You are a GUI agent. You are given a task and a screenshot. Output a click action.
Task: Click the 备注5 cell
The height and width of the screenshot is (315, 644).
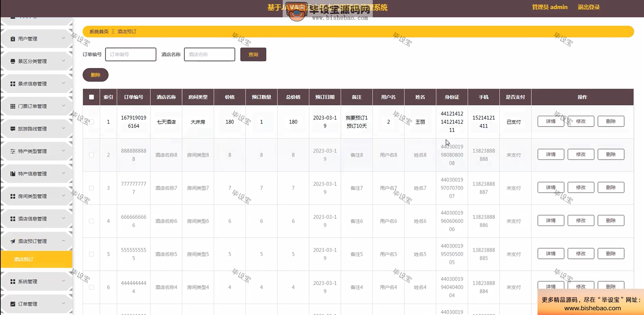tap(357, 254)
